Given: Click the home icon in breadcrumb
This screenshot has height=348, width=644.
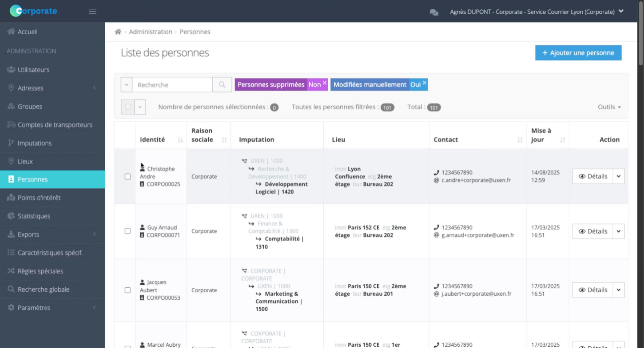Looking at the screenshot, I should 118,32.
